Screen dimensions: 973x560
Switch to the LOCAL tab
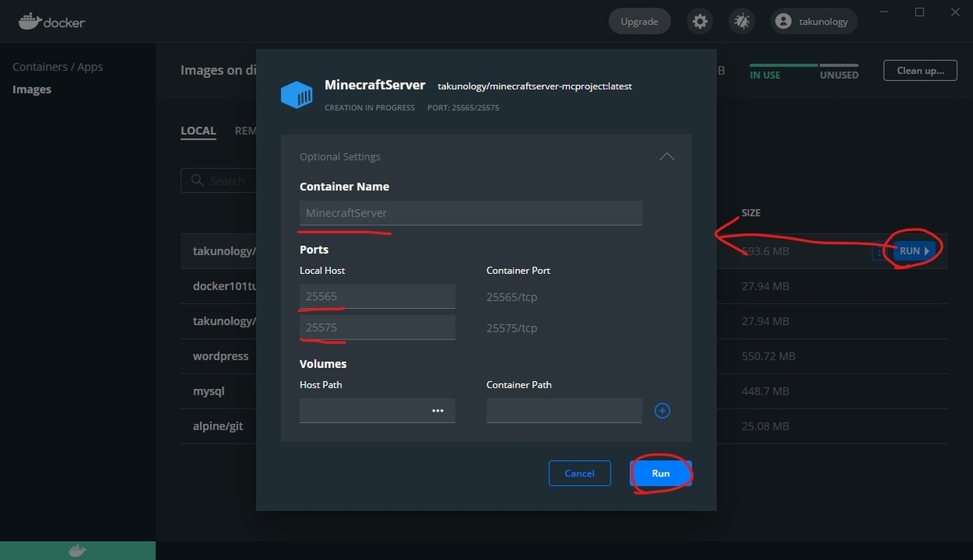click(x=199, y=130)
